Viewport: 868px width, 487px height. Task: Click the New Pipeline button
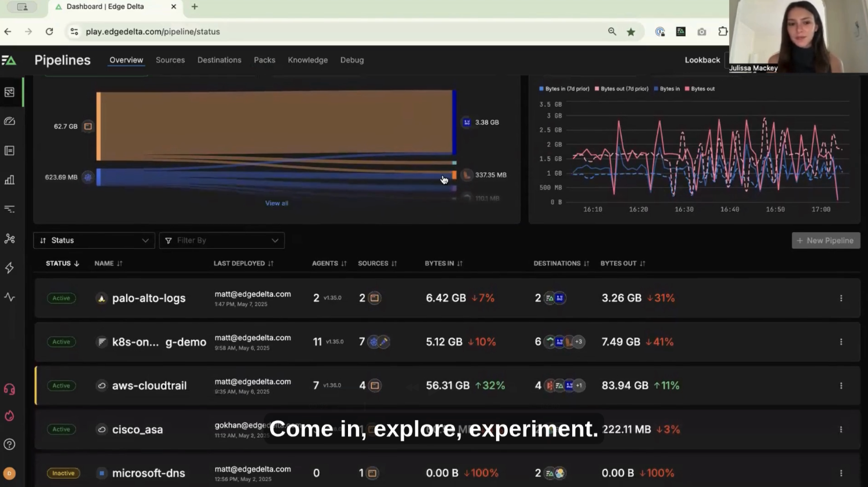(x=826, y=240)
